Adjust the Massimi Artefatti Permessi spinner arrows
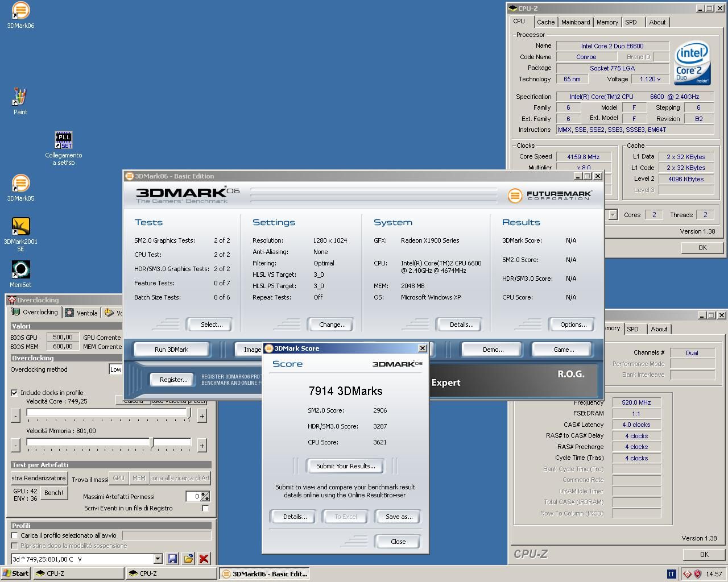 (x=205, y=496)
